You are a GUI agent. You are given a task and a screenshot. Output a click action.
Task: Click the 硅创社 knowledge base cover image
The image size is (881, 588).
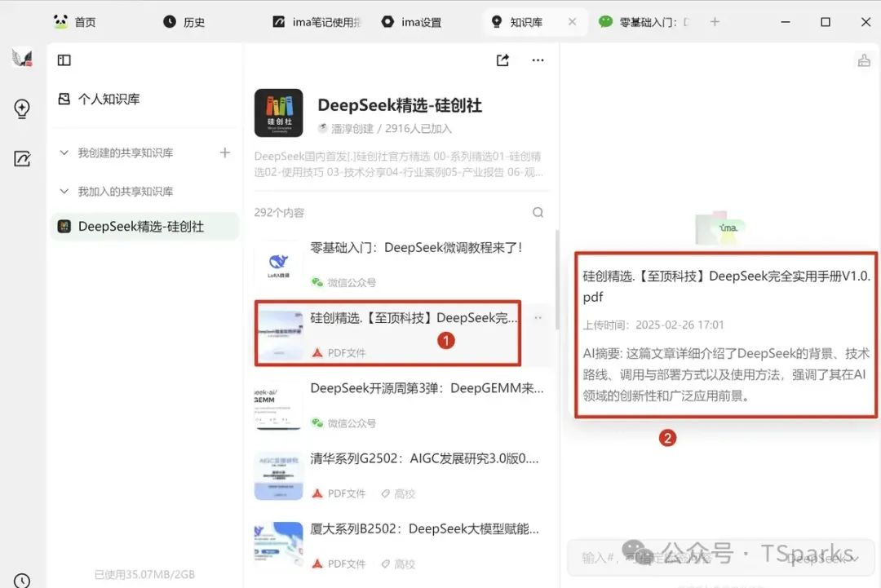(x=279, y=113)
